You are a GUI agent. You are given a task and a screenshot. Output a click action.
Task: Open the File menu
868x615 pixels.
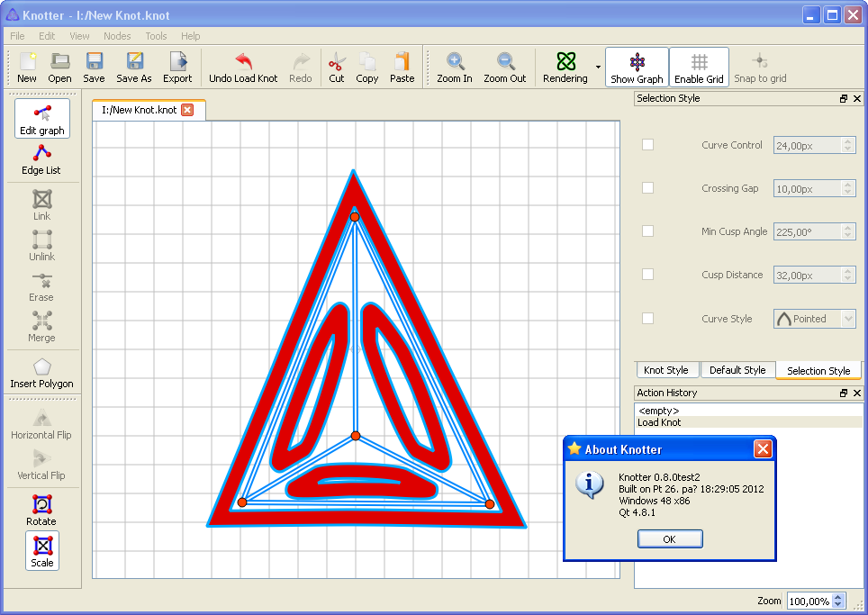17,36
